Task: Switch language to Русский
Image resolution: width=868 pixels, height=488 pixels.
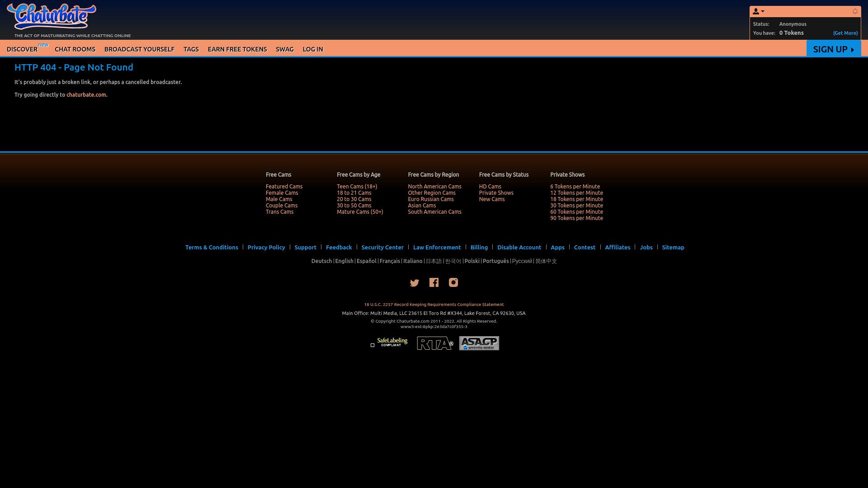Action: [522, 261]
